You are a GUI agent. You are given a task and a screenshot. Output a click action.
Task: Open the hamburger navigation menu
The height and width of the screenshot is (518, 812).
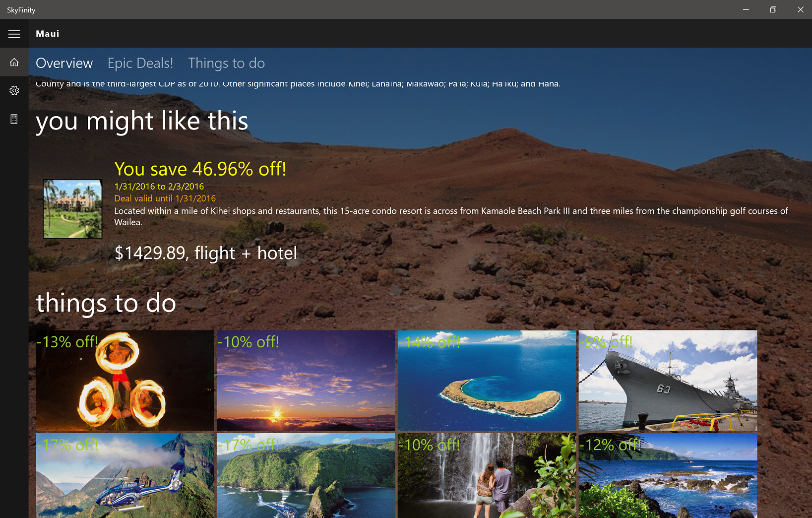coord(14,34)
